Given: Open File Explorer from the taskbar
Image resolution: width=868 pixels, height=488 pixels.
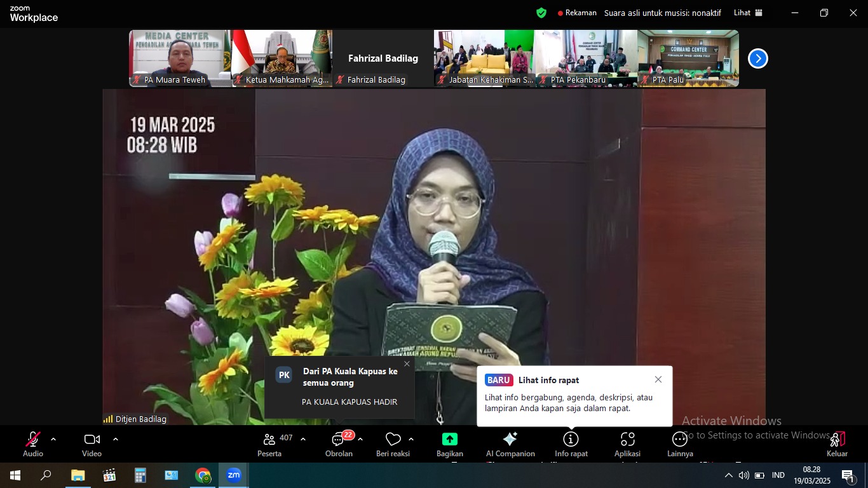Looking at the screenshot, I should (x=78, y=475).
